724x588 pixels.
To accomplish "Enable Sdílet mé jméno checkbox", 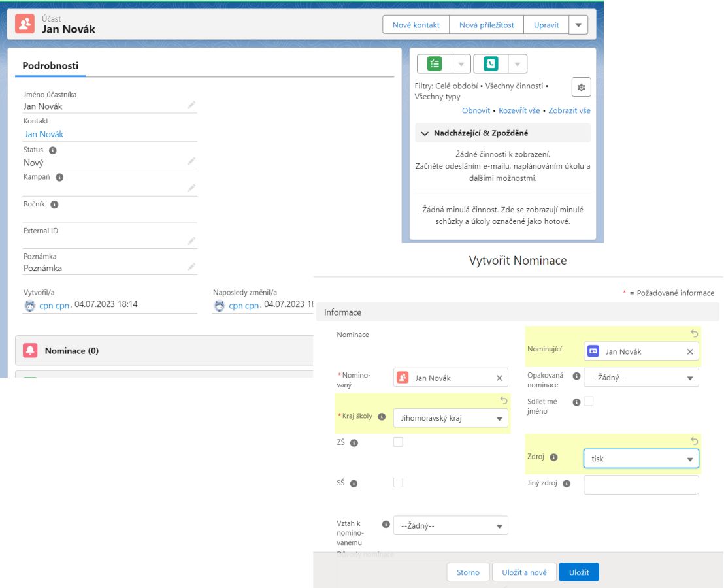I will (588, 402).
